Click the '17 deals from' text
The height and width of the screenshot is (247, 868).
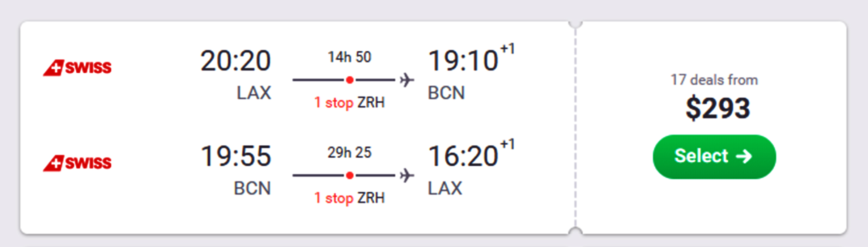click(x=714, y=80)
